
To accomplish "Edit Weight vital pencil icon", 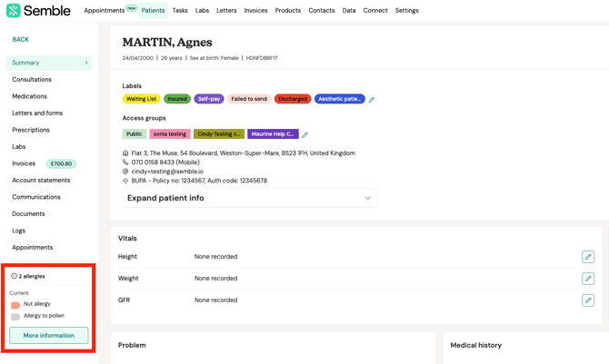I will [x=588, y=279].
